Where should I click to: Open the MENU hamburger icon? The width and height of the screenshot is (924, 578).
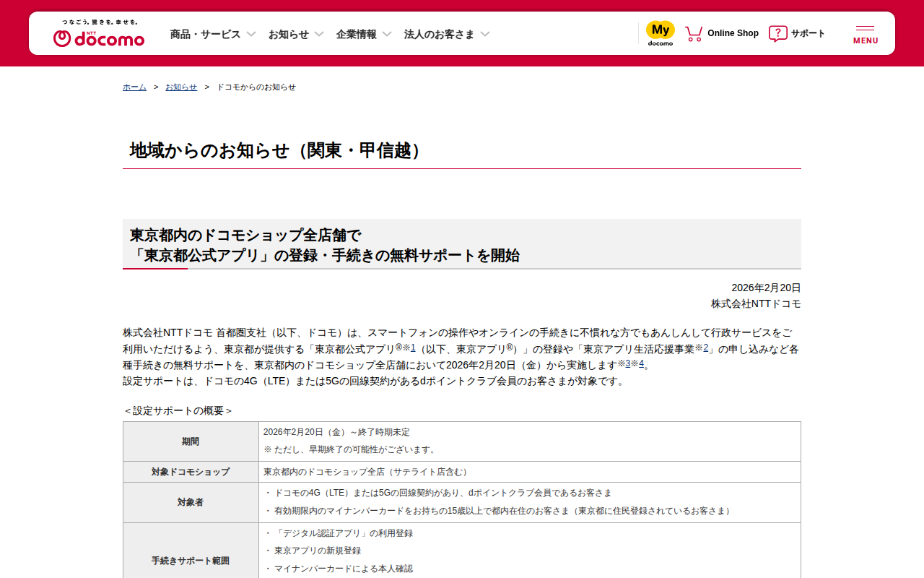[x=866, y=34]
